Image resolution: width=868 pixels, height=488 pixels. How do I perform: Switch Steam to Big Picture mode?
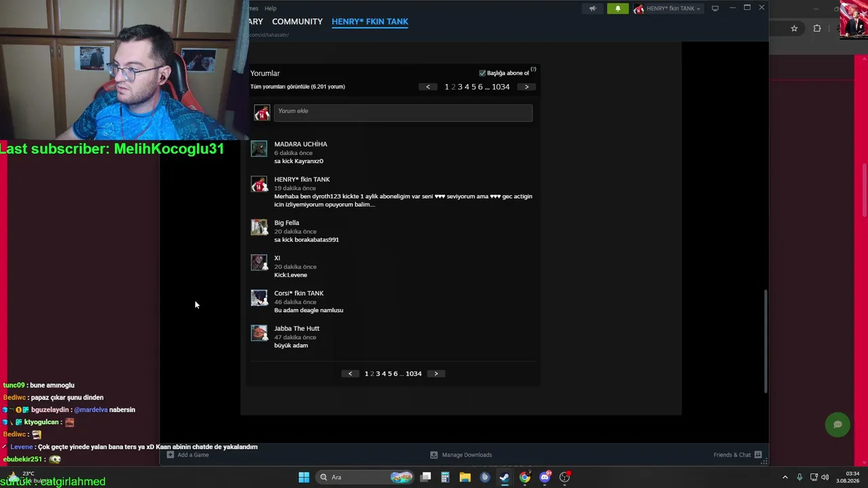click(715, 9)
